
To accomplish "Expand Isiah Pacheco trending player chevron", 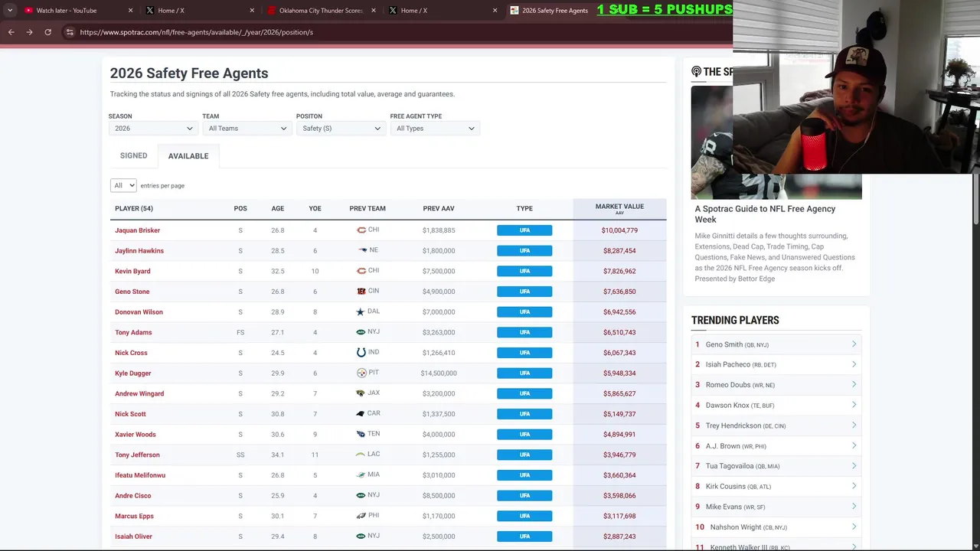I will coord(854,364).
